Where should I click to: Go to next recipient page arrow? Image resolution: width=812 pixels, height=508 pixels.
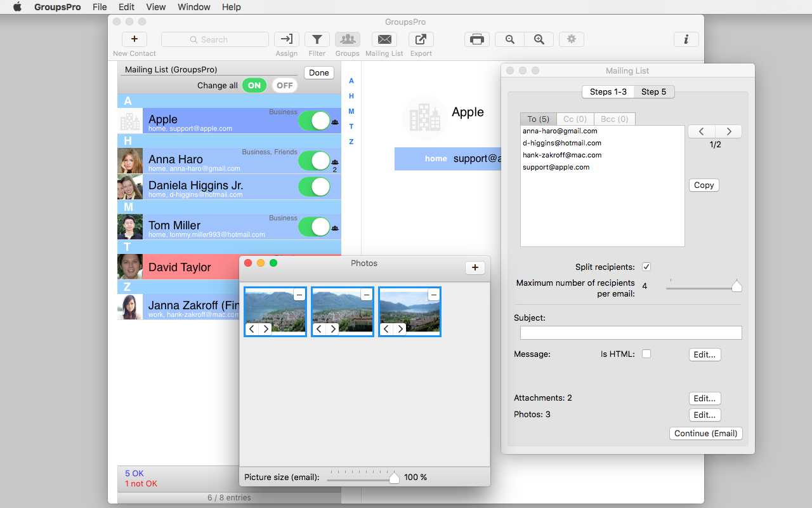coord(729,131)
